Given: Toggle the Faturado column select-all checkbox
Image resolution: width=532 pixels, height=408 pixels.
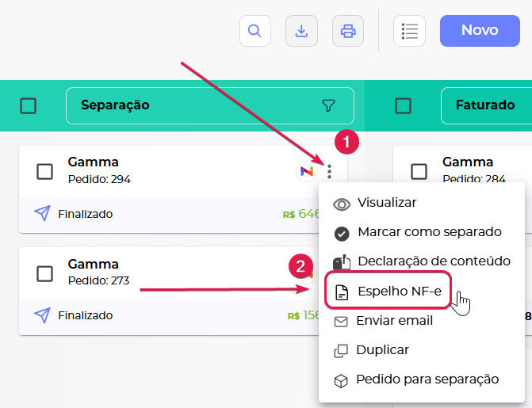Looking at the screenshot, I should [403, 105].
